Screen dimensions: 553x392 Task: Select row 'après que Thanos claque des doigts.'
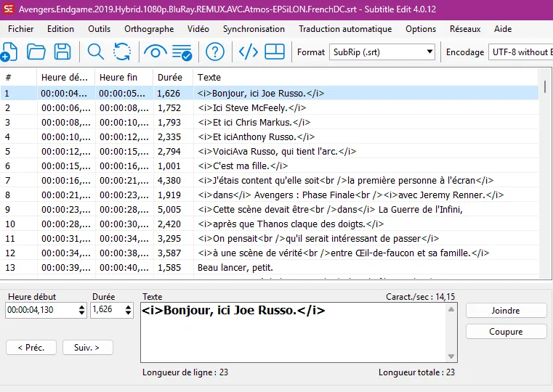coord(270,224)
